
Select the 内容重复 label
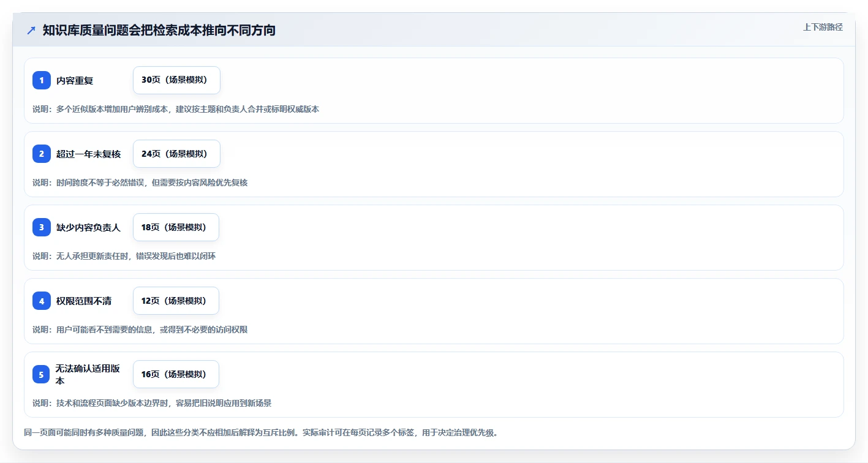[x=75, y=80]
